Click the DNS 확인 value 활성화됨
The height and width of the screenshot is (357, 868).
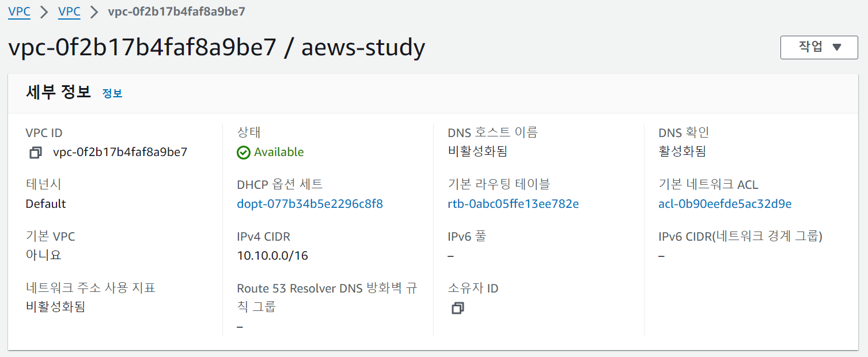683,151
